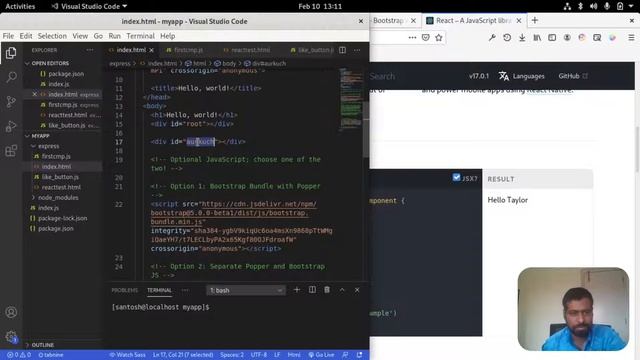The height and width of the screenshot is (360, 640).
Task: Bookmark this page with star icon
Action: [x=439, y=38]
